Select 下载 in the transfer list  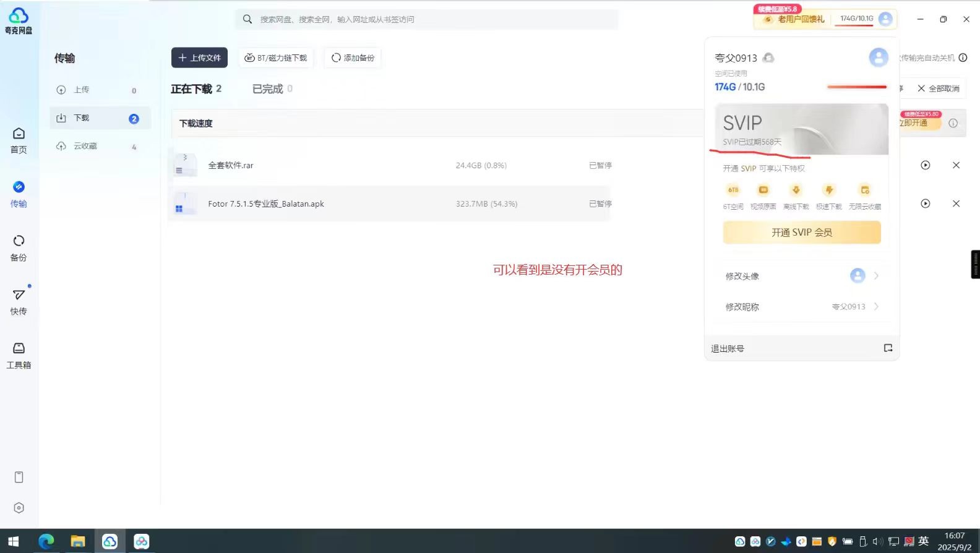[x=100, y=118]
